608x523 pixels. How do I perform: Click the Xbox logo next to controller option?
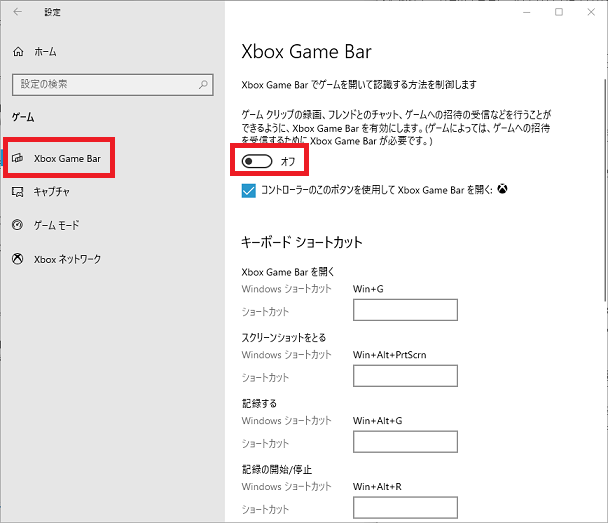[503, 189]
